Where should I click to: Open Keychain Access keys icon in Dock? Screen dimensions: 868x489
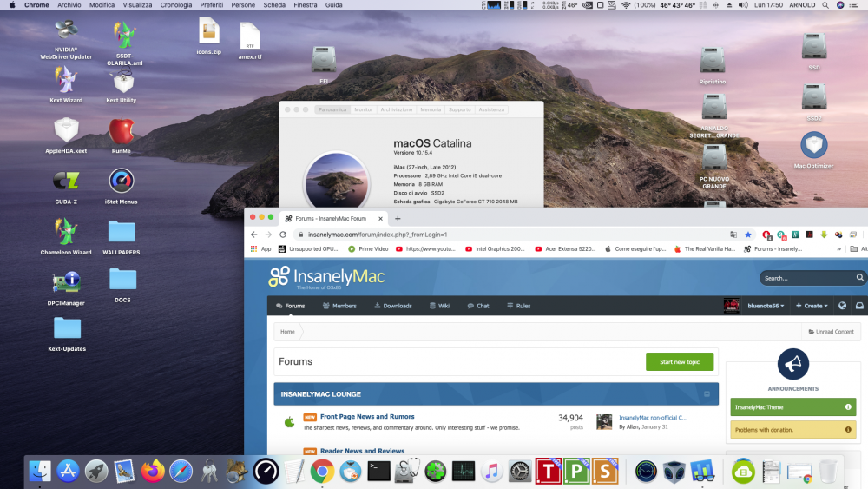(209, 472)
